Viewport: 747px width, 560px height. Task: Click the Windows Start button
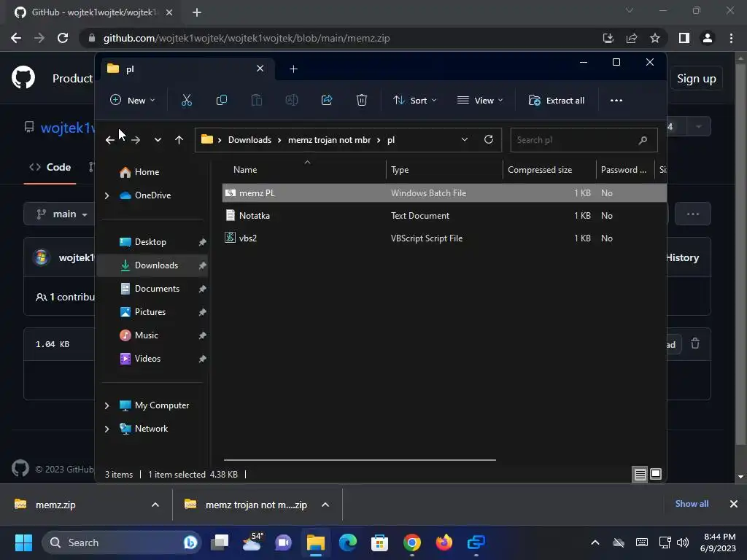[23, 542]
